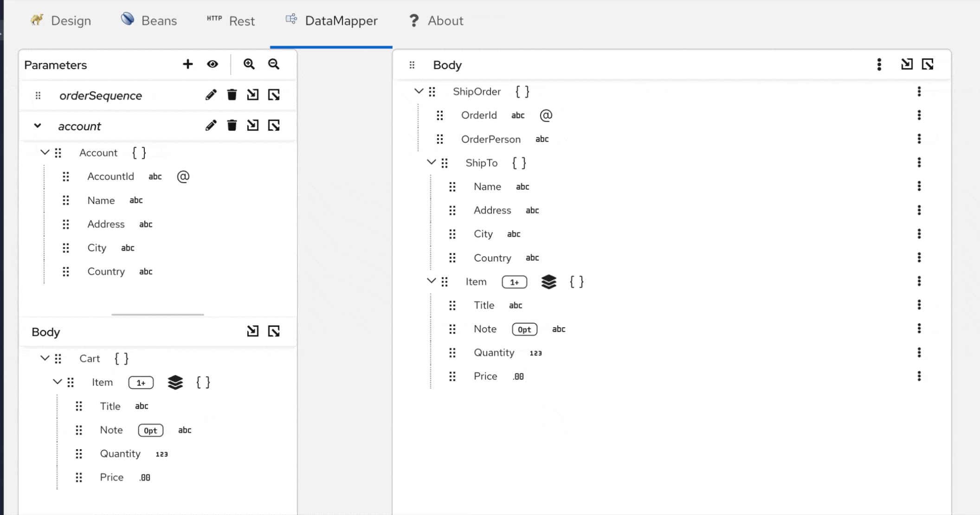Attach schema to target Body
Viewport: 980px width, 515px height.
907,64
